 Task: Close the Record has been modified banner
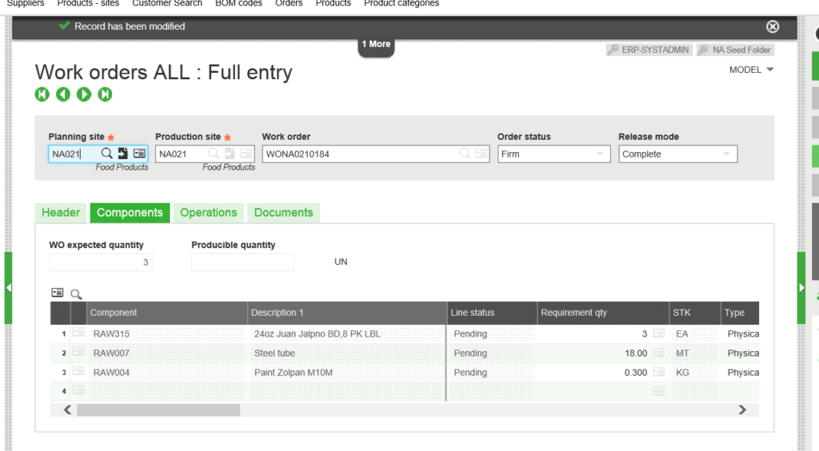[x=773, y=27]
